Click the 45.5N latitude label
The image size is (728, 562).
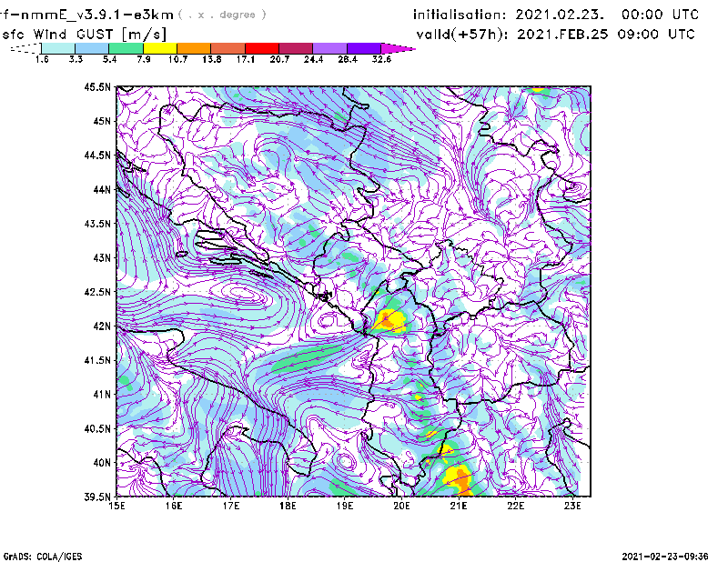[x=97, y=86]
